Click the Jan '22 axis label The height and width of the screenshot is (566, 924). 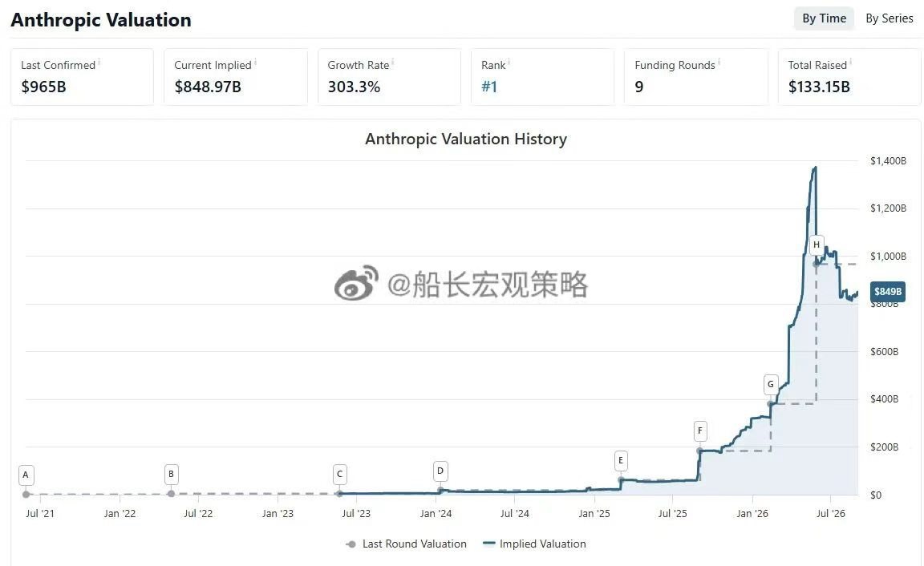point(120,514)
